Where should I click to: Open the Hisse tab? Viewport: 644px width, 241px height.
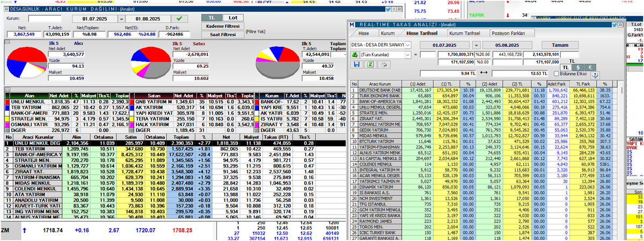363,33
